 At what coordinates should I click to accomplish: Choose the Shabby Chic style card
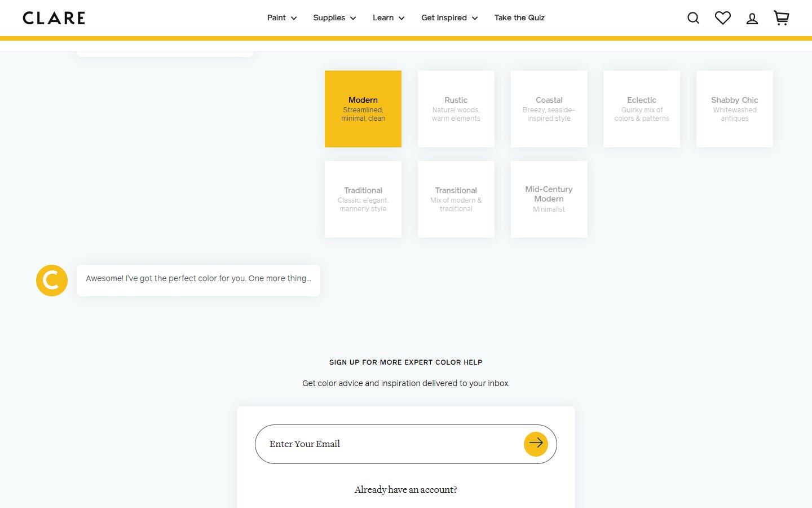pos(735,109)
